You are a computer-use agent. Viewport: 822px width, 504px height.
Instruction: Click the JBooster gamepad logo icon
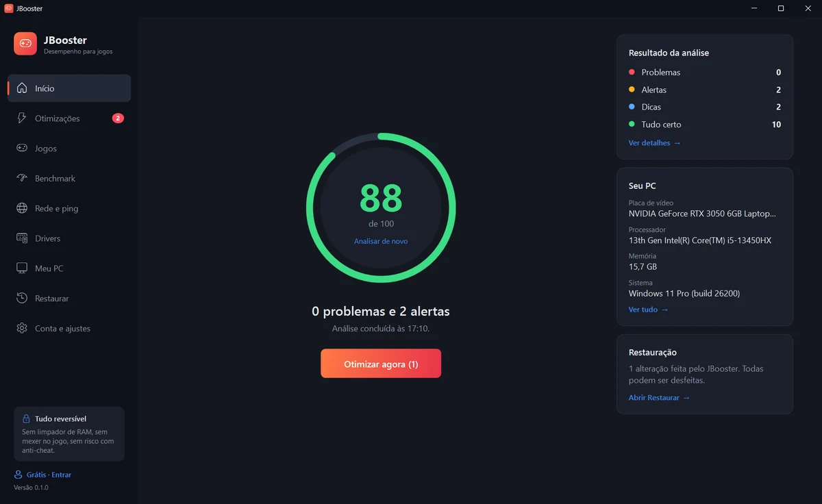pyautogui.click(x=25, y=44)
